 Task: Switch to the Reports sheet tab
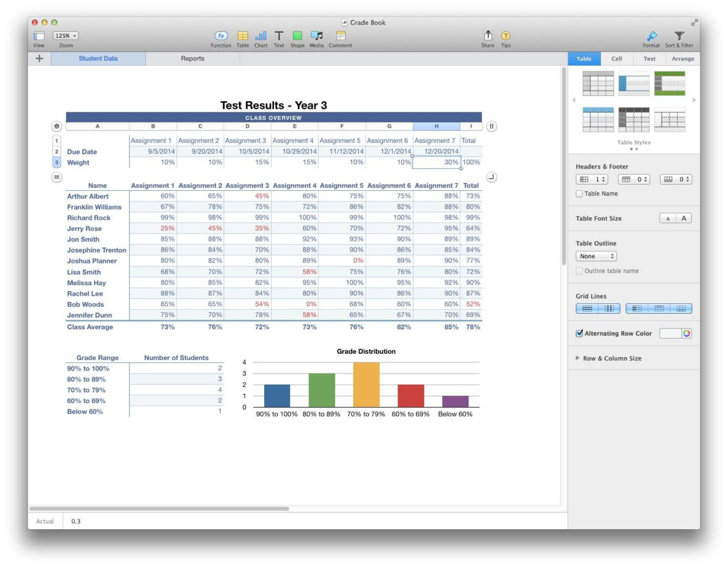(x=193, y=59)
